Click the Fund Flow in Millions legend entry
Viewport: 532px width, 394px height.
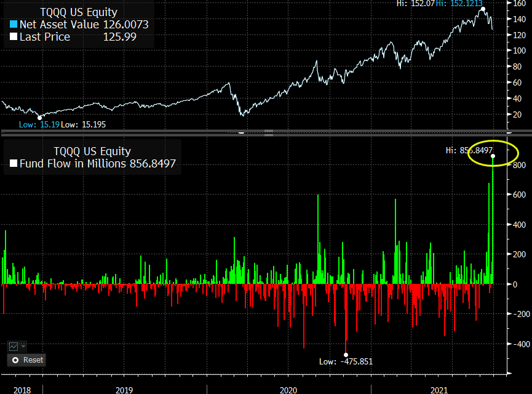pos(93,164)
